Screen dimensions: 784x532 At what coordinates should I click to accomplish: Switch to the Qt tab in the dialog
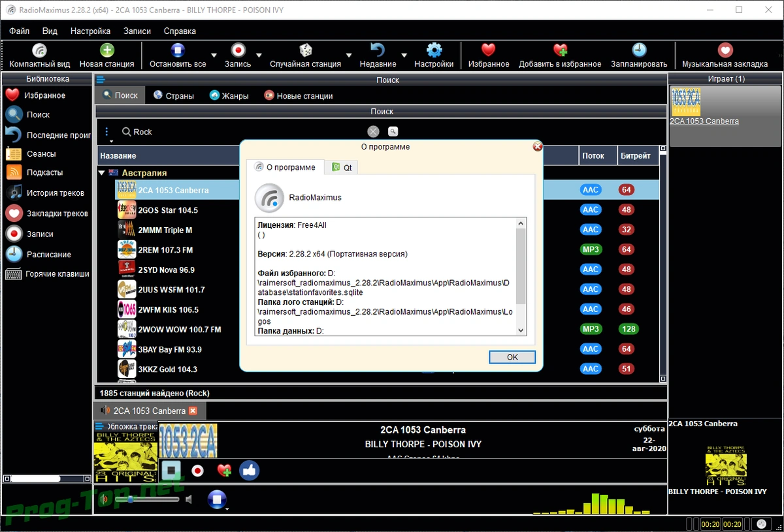coord(342,167)
